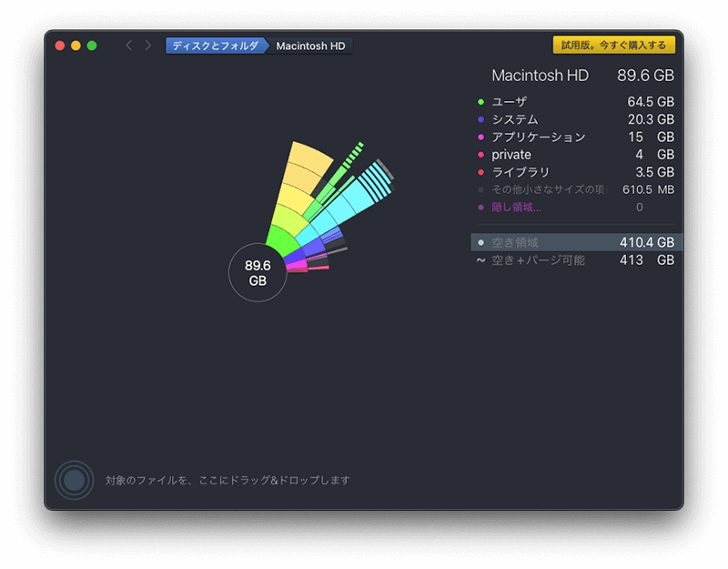Click the 89.6 GB center circle

point(258,272)
